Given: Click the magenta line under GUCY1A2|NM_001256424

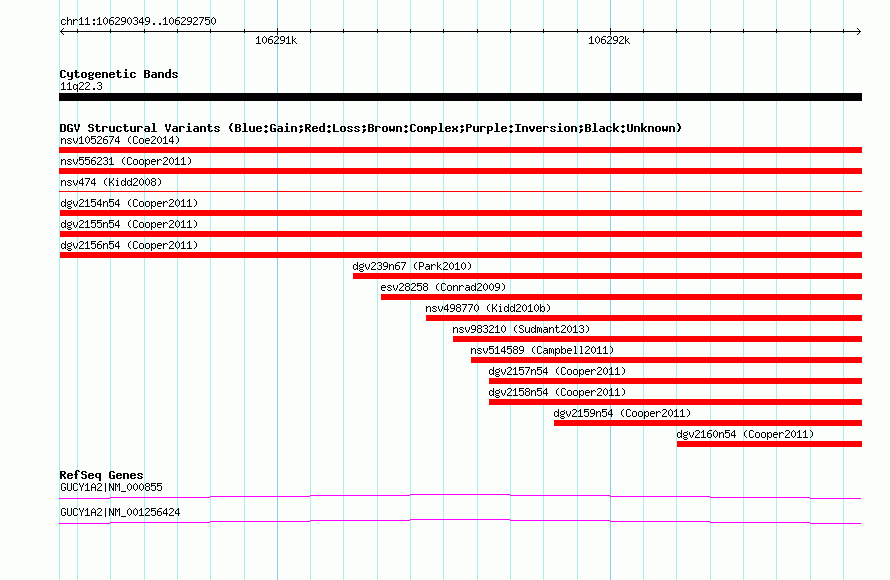Looking at the screenshot, I should [460, 522].
